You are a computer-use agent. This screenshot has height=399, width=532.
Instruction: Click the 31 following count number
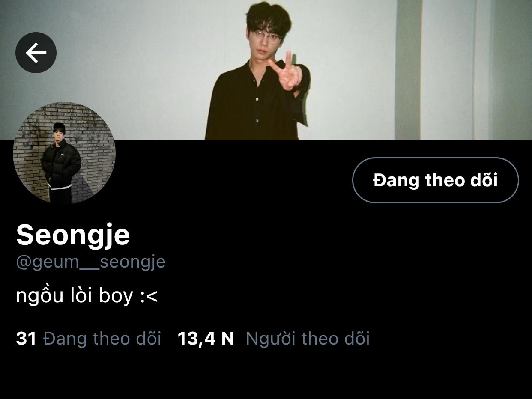coord(26,339)
